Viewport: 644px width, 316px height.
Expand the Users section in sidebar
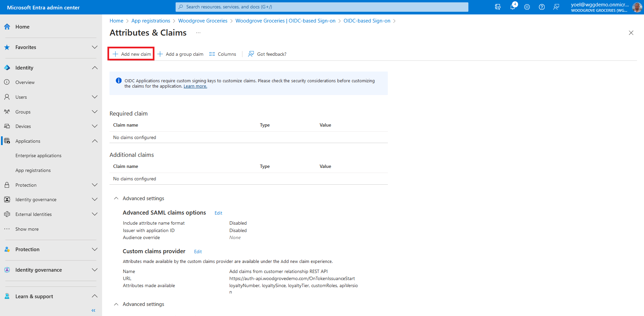coord(95,97)
